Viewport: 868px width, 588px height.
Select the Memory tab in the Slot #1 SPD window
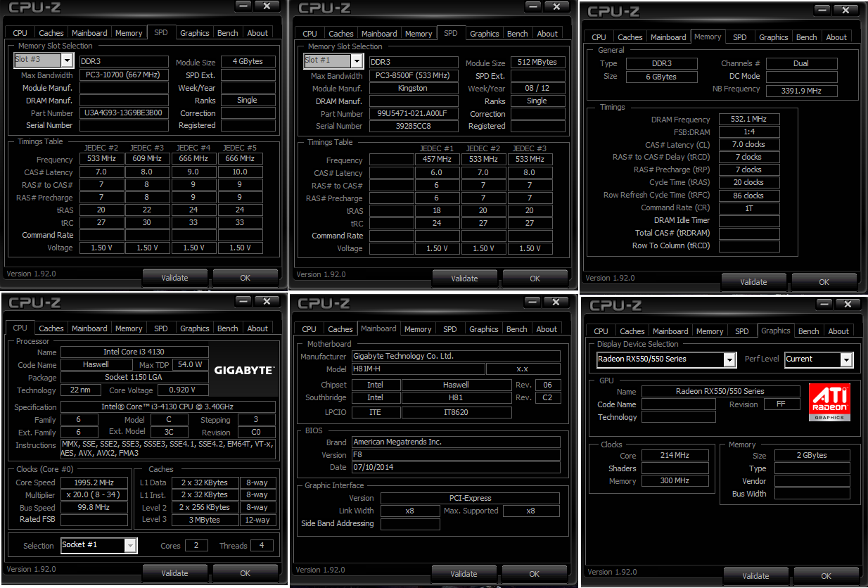[x=419, y=34]
